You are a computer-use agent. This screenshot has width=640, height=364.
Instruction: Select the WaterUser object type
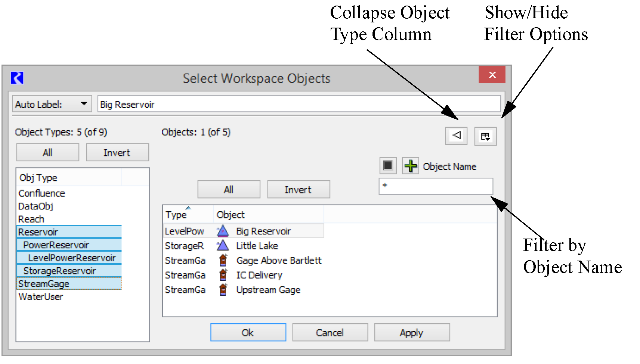41,297
